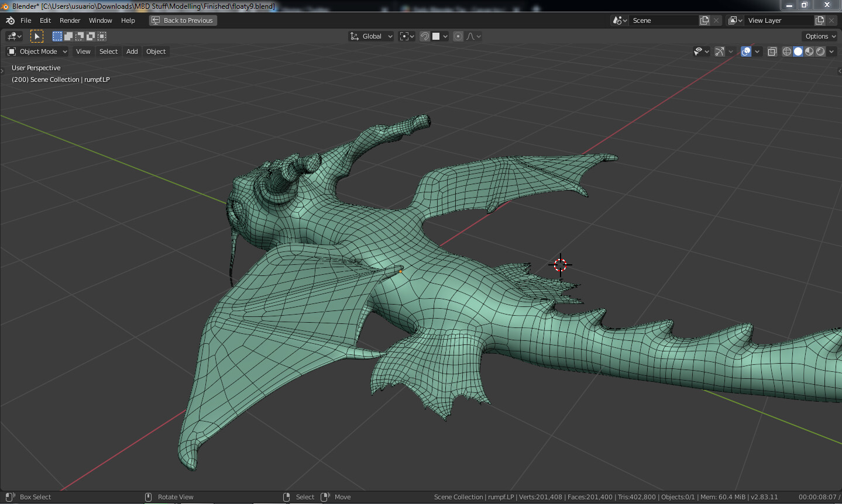Click 'Verts:201,408' in status bar
842x504 pixels.
tap(541, 497)
